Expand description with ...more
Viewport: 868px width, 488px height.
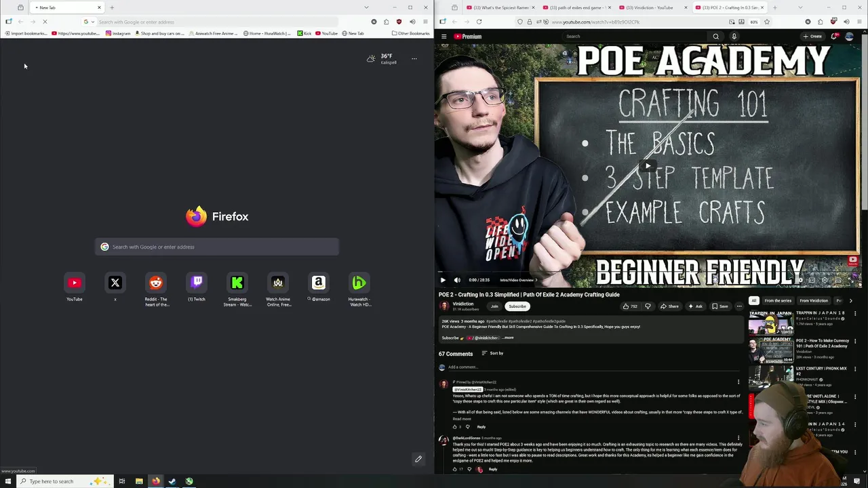point(508,338)
